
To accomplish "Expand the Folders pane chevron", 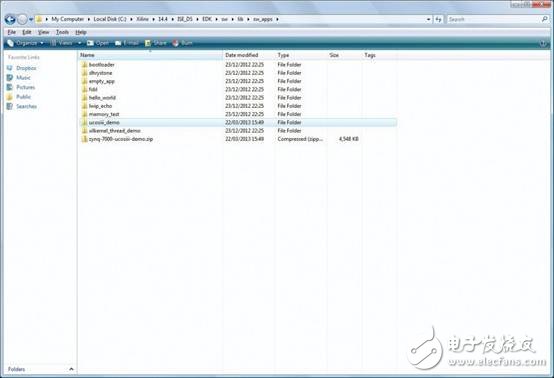I will 71,369.
